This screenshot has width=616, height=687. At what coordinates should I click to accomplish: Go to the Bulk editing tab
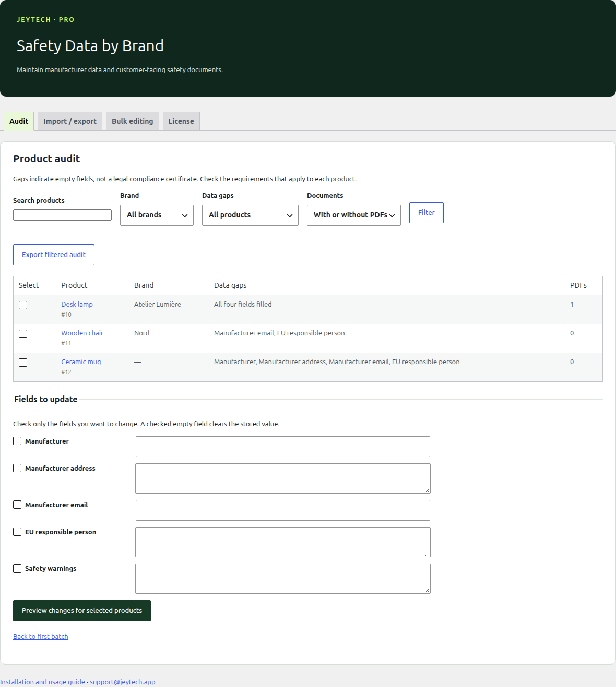(x=133, y=121)
